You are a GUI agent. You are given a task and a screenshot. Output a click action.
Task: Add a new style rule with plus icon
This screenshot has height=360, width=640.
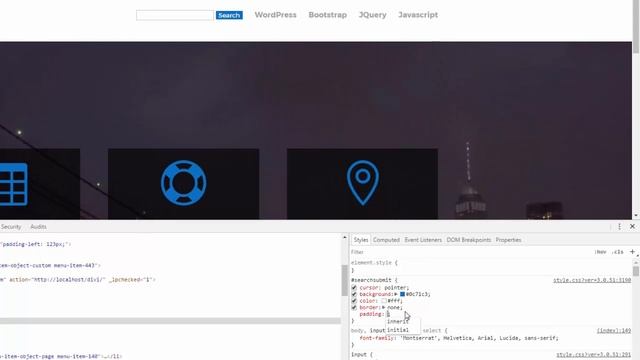[632, 252]
